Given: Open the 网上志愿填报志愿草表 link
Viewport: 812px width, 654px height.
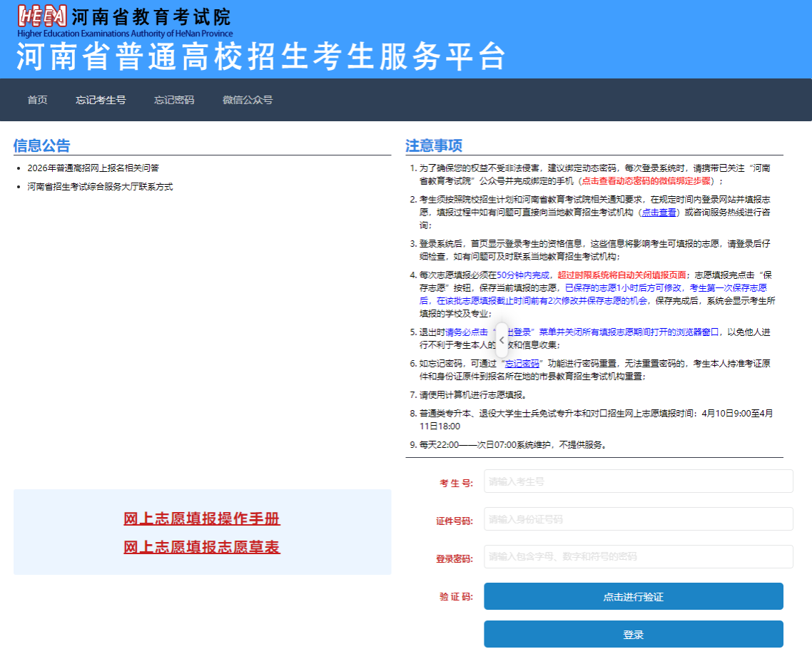Looking at the screenshot, I should [202, 548].
